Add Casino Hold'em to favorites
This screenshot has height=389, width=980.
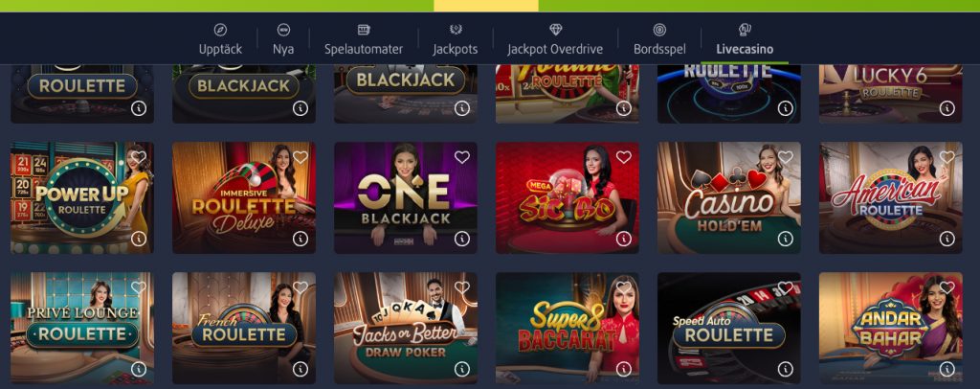pos(786,157)
